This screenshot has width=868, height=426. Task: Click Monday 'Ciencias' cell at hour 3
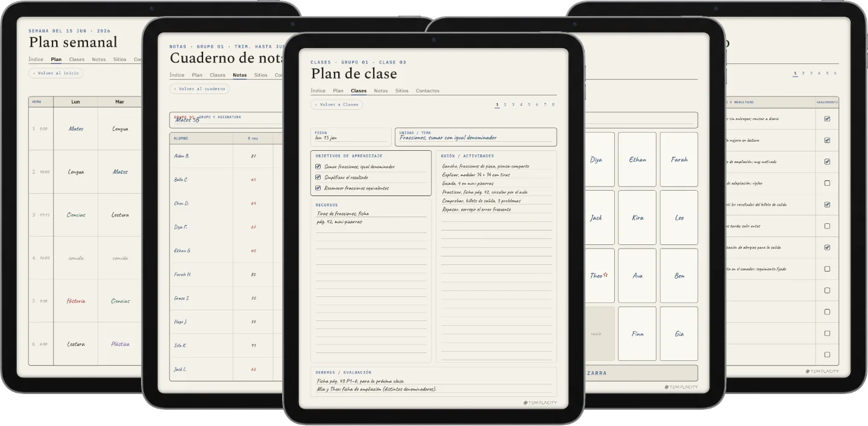tap(76, 214)
